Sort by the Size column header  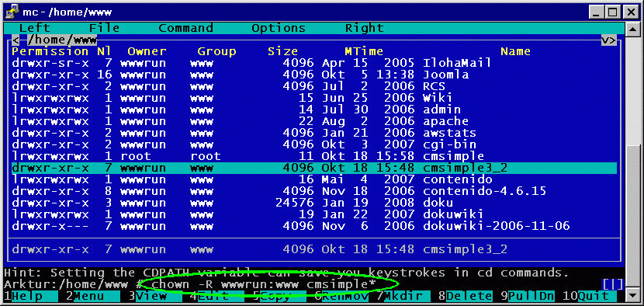(x=282, y=51)
